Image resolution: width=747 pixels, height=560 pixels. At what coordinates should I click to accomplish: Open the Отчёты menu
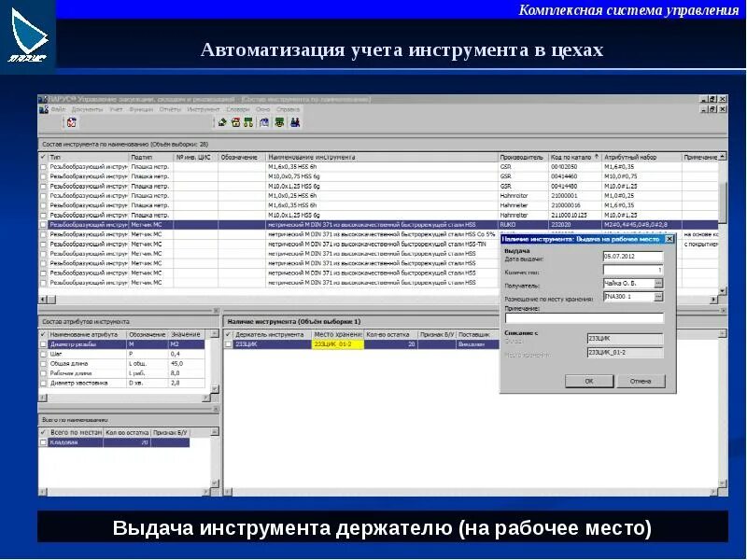click(x=170, y=109)
